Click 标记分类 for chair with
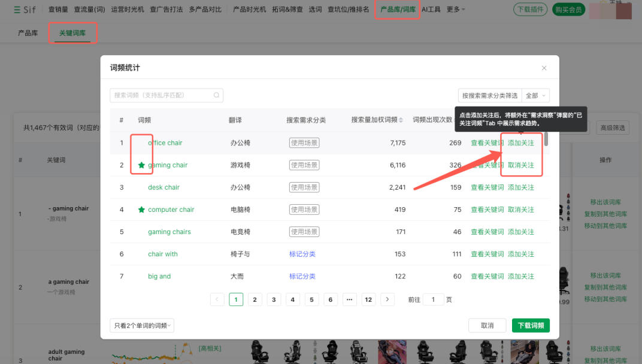This screenshot has width=642, height=364. [302, 254]
